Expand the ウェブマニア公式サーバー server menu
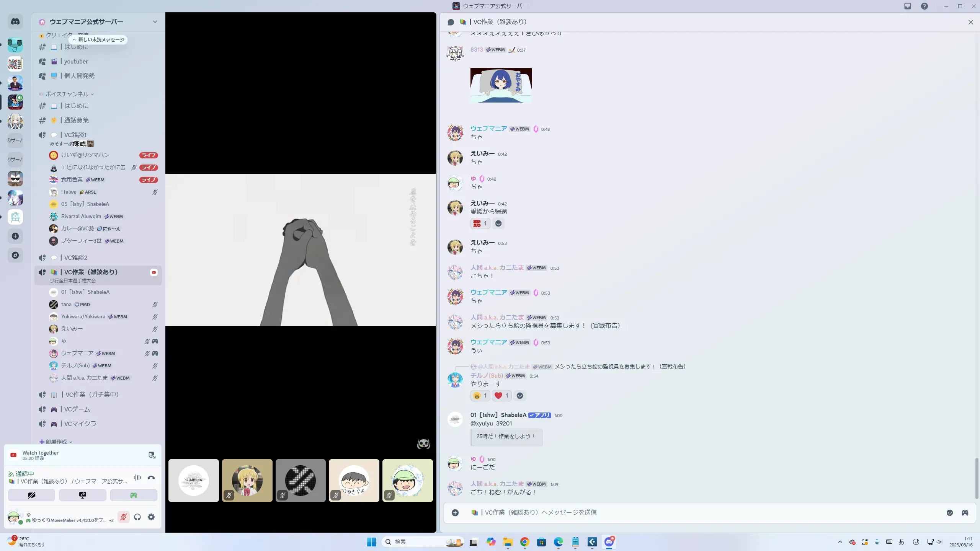 coord(155,22)
